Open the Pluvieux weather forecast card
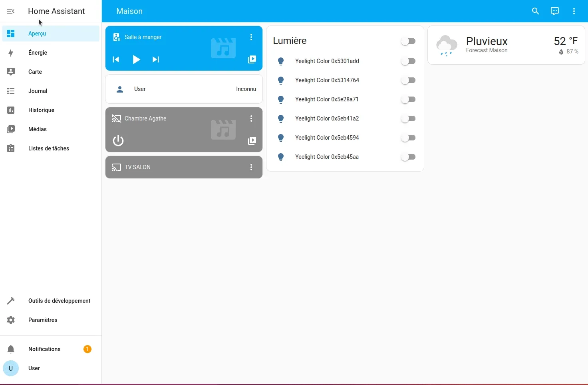Viewport: 588px width, 385px height. (506, 45)
